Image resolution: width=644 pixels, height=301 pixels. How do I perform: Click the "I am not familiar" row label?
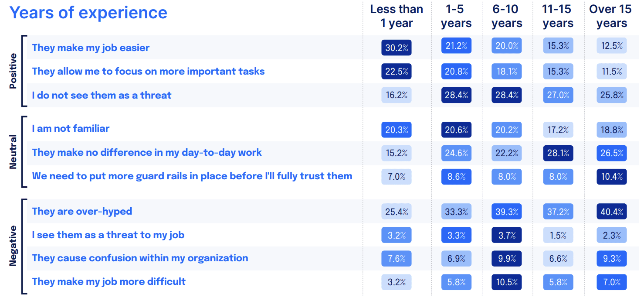(71, 128)
